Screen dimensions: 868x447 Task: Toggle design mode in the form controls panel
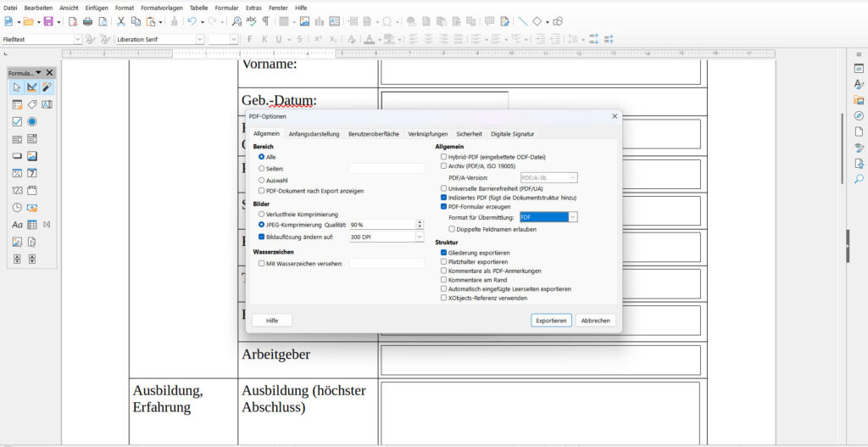point(31,87)
